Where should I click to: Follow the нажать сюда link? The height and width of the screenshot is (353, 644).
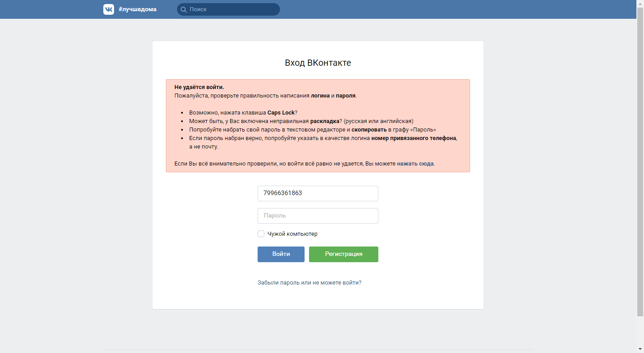(x=415, y=164)
